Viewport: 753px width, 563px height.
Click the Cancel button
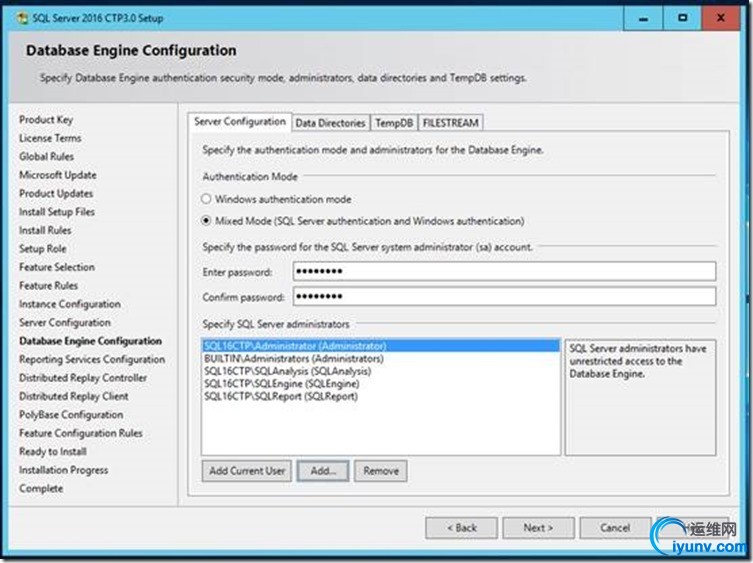point(615,528)
